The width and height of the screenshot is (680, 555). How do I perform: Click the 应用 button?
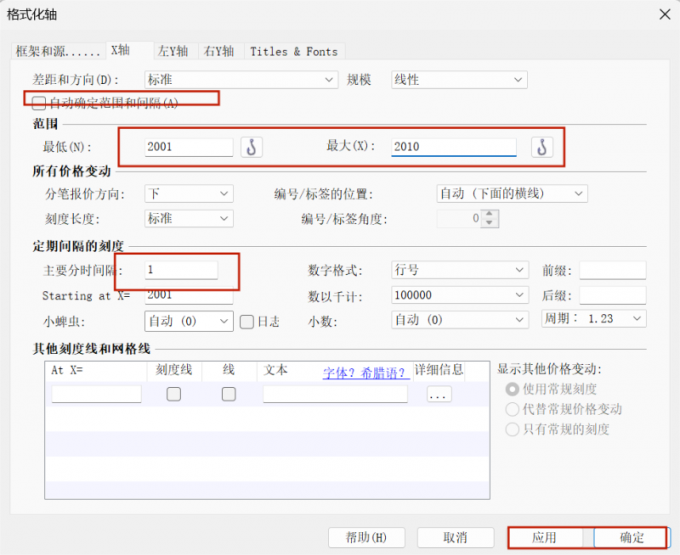tap(543, 537)
